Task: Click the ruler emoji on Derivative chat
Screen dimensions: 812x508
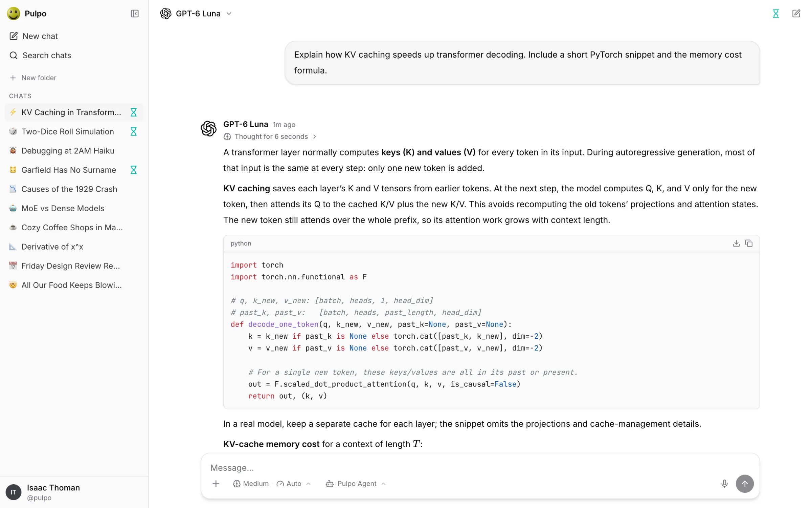Action: pyautogui.click(x=13, y=247)
